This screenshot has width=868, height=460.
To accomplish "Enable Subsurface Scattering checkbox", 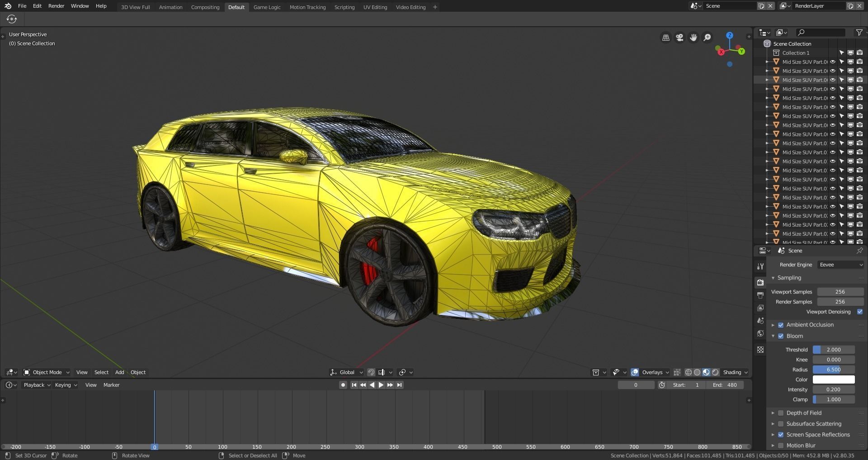I will (781, 424).
